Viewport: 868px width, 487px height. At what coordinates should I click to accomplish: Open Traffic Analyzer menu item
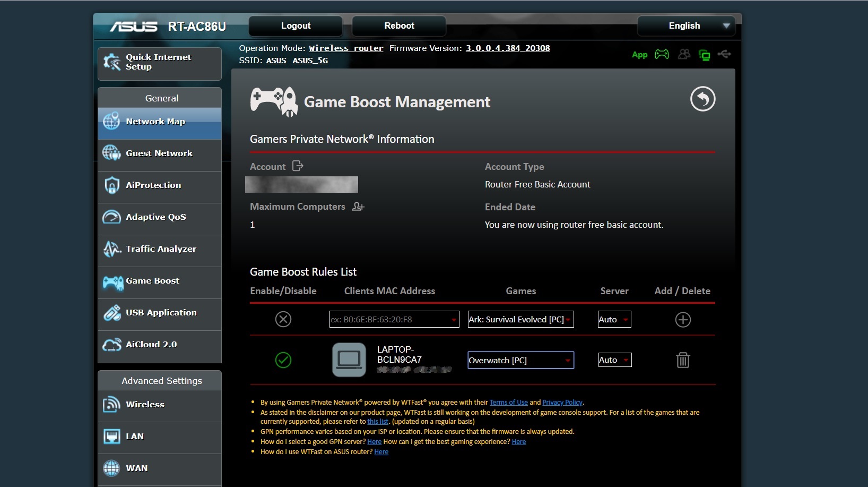pos(160,251)
